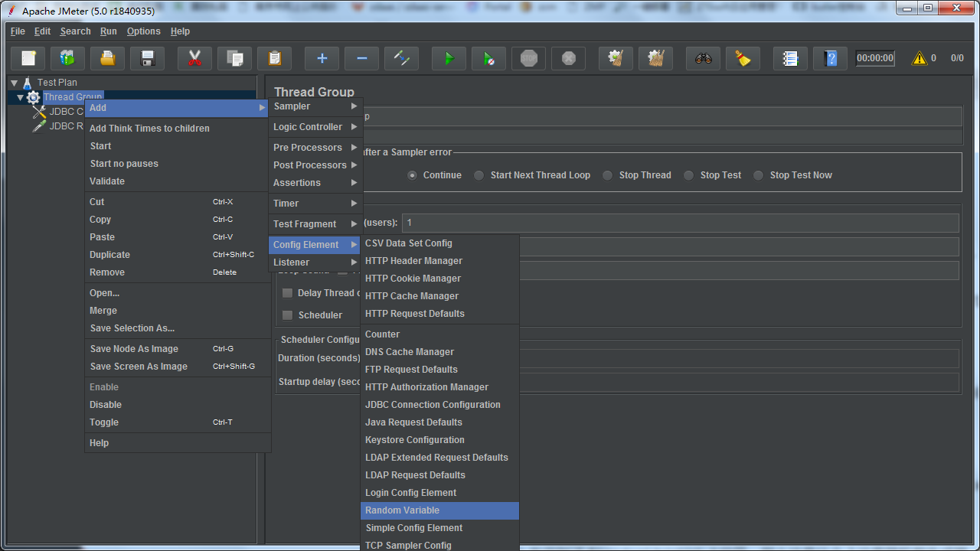Click the Paste clipboard icon
This screenshot has width=980, height=551.
coord(274,58)
